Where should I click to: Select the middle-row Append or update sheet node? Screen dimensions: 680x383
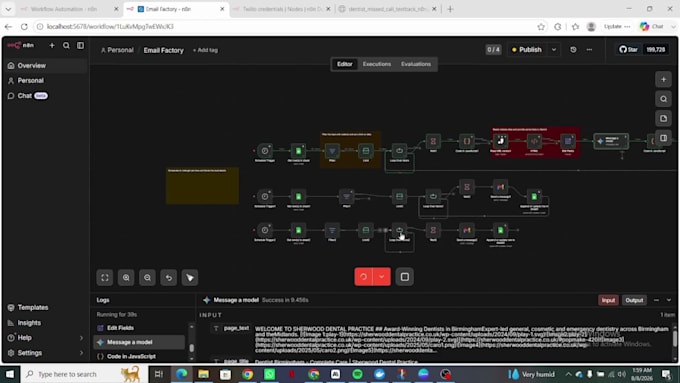(x=534, y=196)
